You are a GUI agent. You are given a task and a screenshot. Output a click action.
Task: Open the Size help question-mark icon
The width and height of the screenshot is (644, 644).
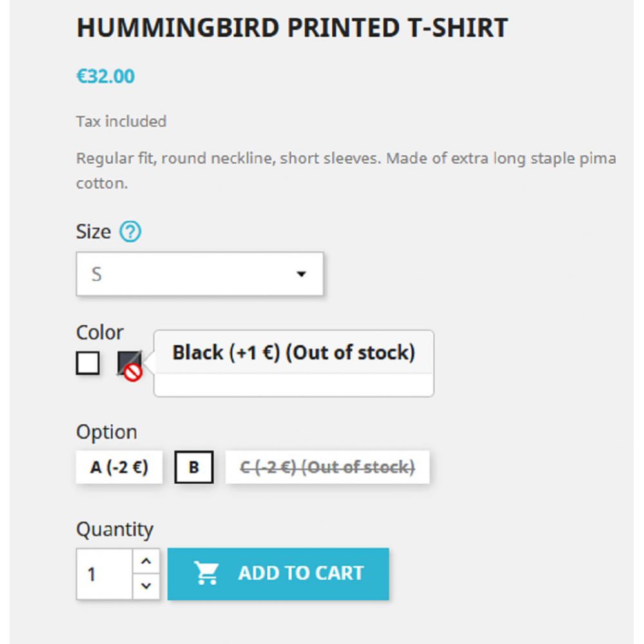tap(130, 231)
